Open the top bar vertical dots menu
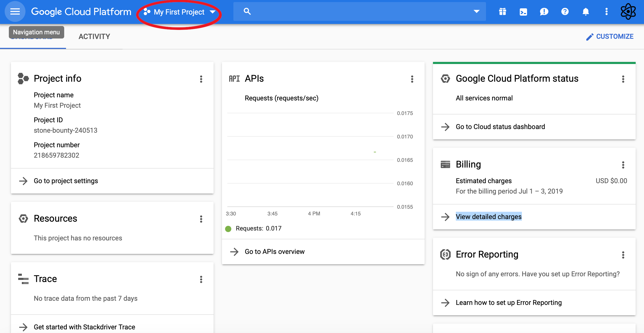 pos(606,12)
